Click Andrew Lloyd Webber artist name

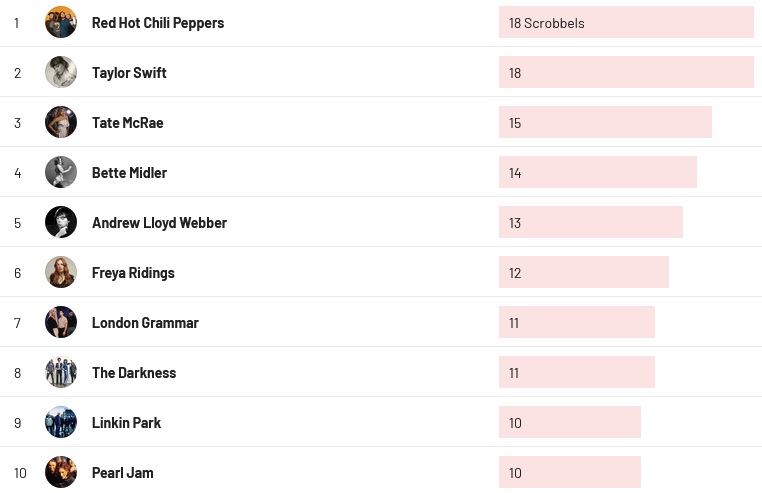point(159,222)
